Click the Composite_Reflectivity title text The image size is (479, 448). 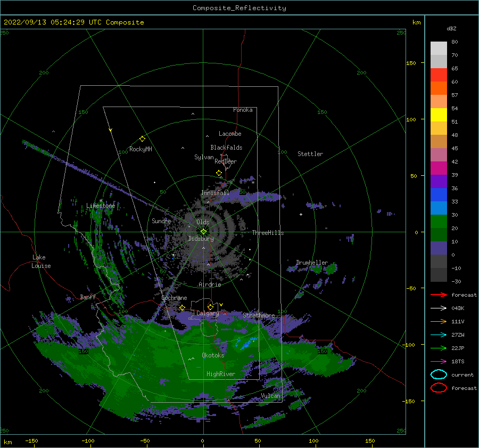point(239,8)
